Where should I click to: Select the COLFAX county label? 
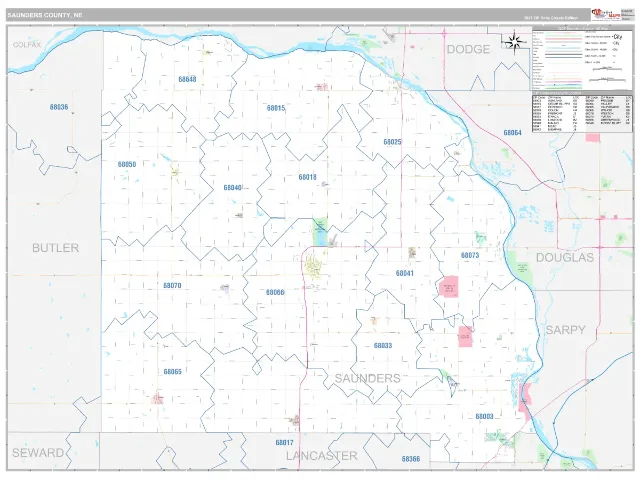point(27,45)
